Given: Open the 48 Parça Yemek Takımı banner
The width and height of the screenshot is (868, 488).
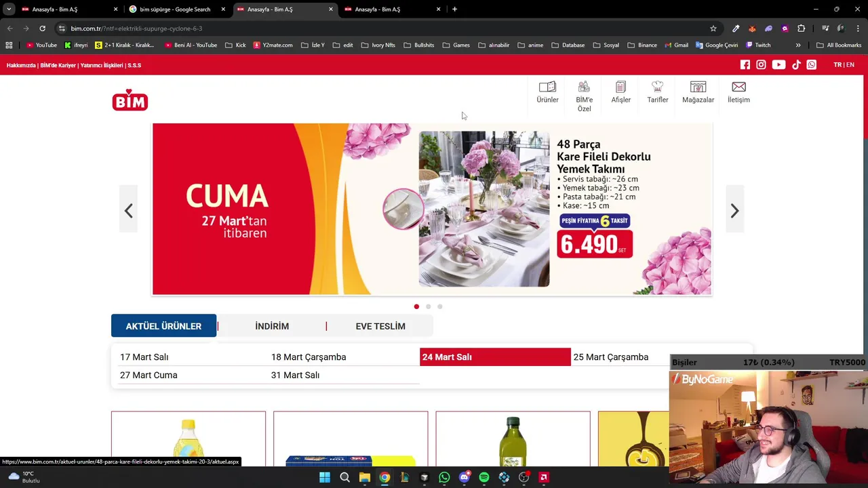Looking at the screenshot, I should [432, 209].
